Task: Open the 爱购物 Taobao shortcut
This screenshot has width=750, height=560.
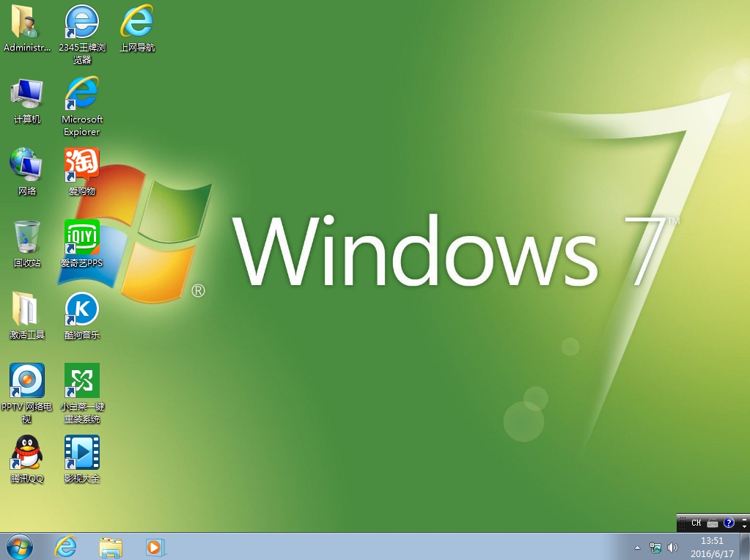Action: (81, 167)
